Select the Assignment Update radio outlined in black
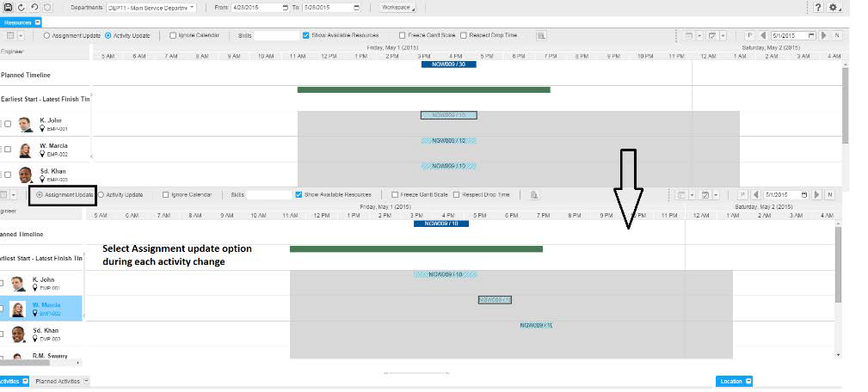Viewport: 868px width, 392px height. click(x=40, y=195)
